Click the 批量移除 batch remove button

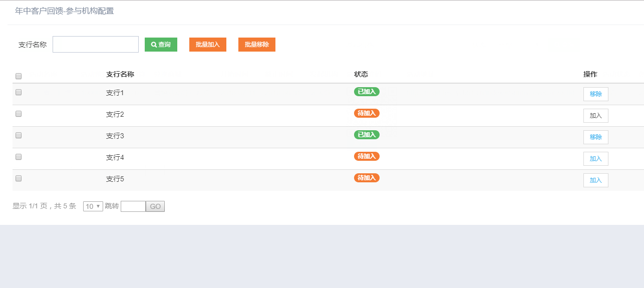[257, 45]
